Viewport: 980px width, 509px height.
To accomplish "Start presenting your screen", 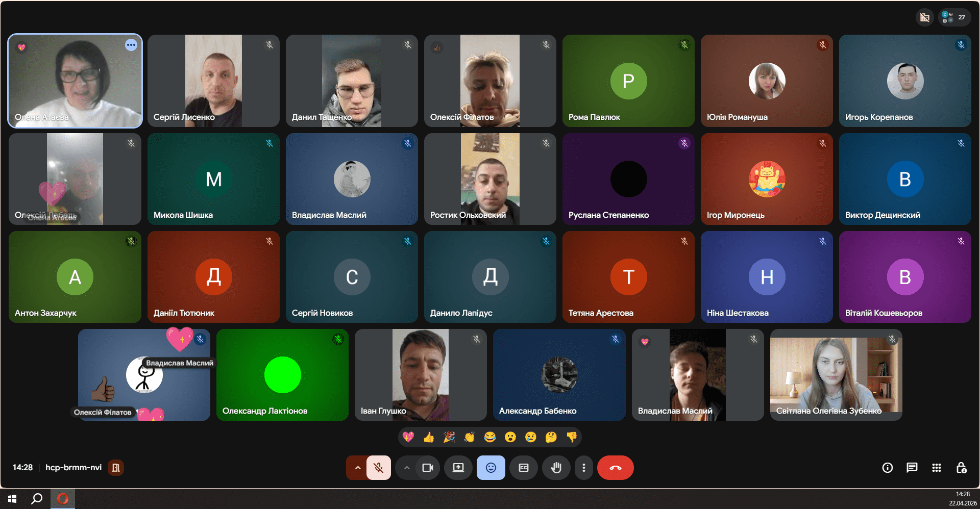I will point(458,468).
